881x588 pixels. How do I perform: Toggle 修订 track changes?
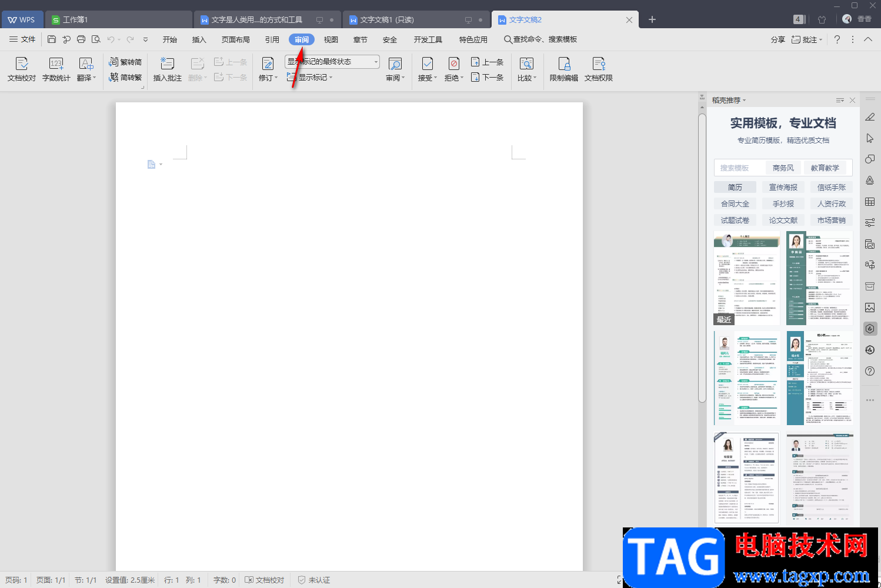268,69
